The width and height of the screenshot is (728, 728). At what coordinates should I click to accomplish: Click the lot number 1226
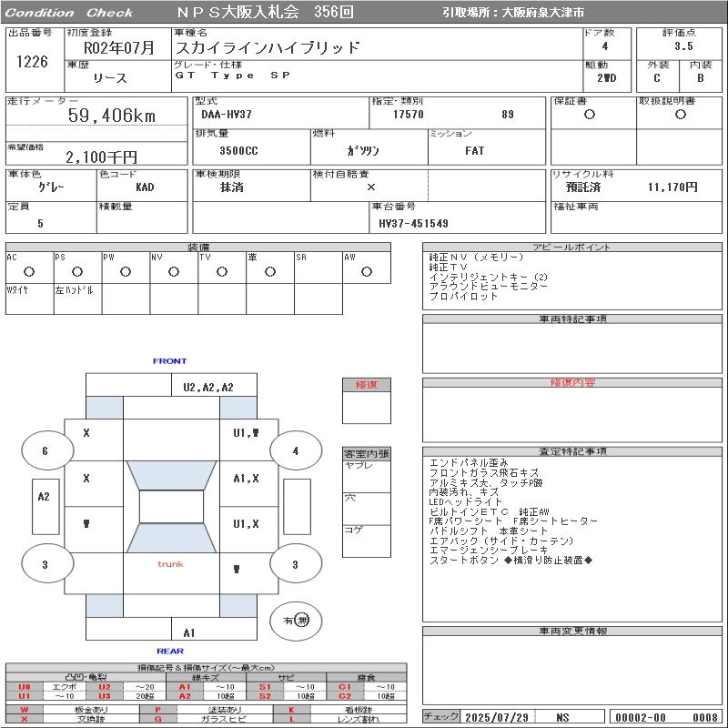click(32, 62)
